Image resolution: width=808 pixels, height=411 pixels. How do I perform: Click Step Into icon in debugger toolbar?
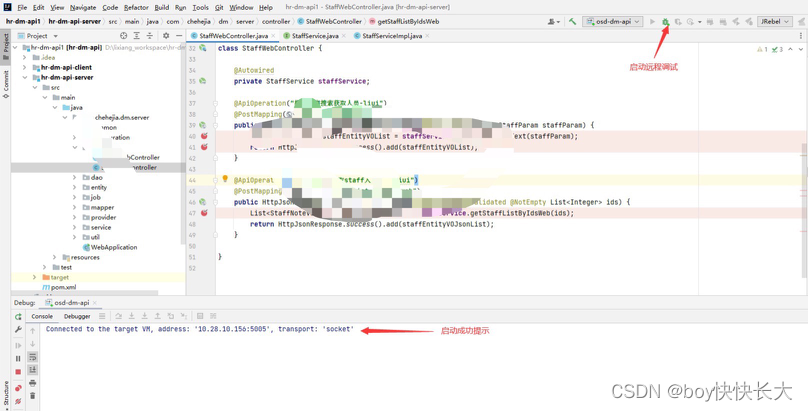click(132, 316)
